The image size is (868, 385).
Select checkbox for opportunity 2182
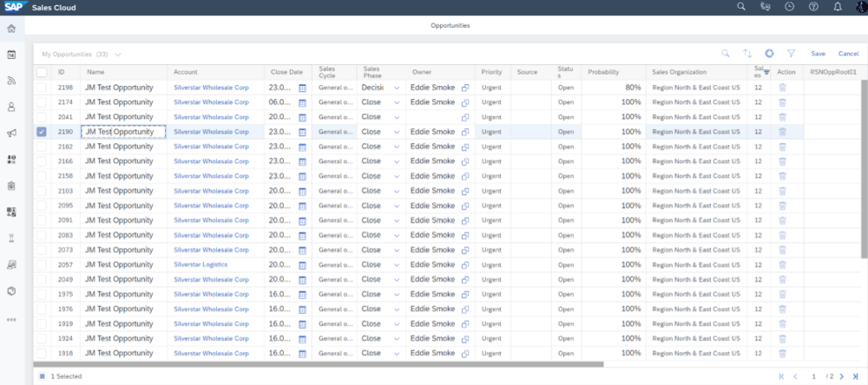coord(42,147)
